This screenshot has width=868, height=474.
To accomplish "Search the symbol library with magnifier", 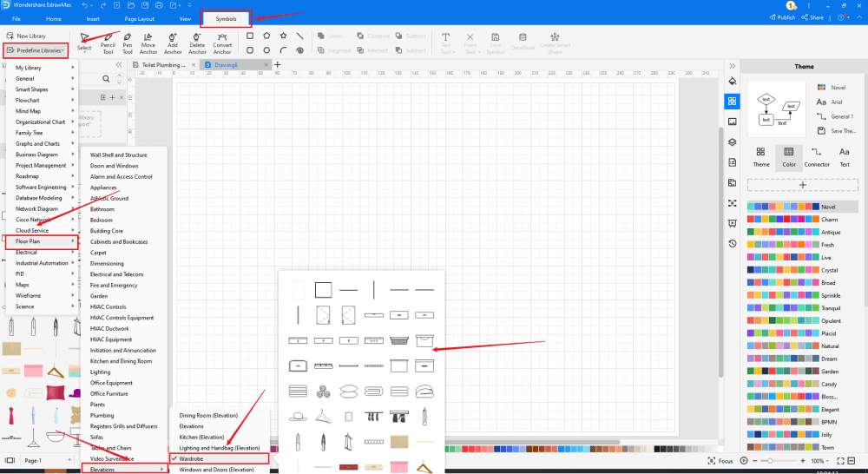I will click(x=106, y=79).
